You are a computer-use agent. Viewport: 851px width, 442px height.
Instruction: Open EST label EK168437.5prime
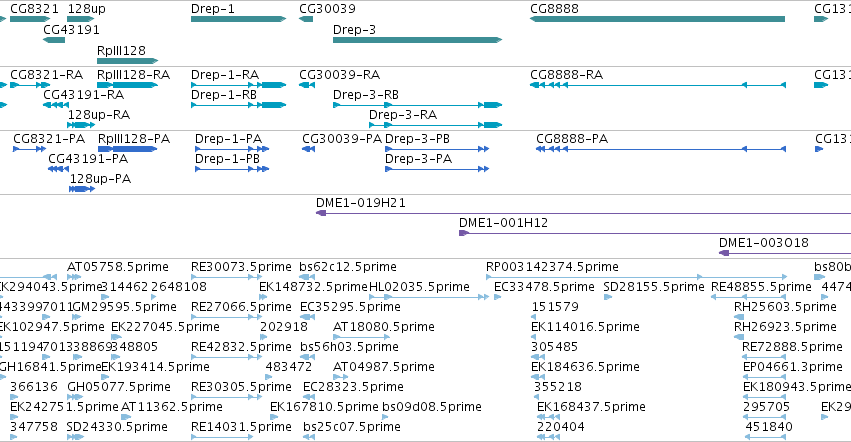(x=592, y=407)
